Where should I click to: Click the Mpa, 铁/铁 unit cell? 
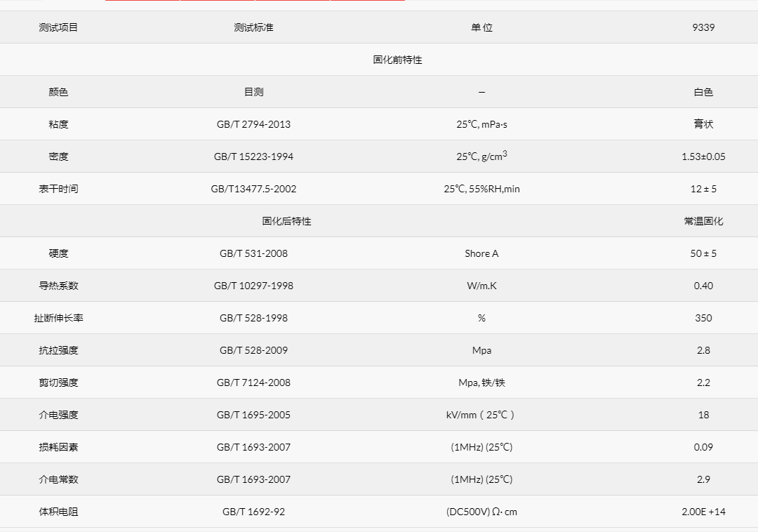(481, 383)
